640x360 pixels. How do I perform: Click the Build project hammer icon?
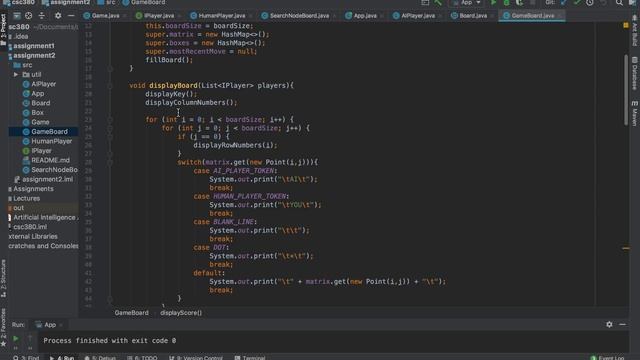coord(438,2)
